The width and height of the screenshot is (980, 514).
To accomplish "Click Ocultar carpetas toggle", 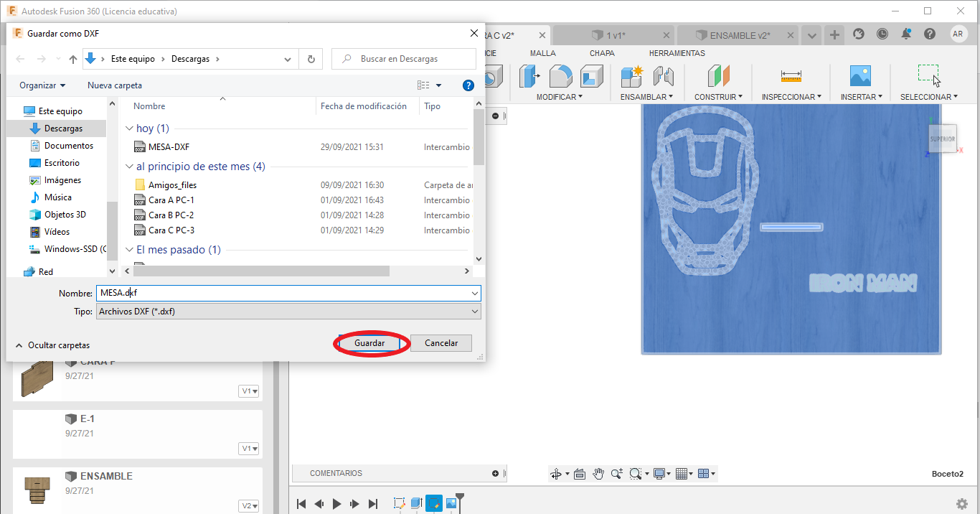I will 52,345.
